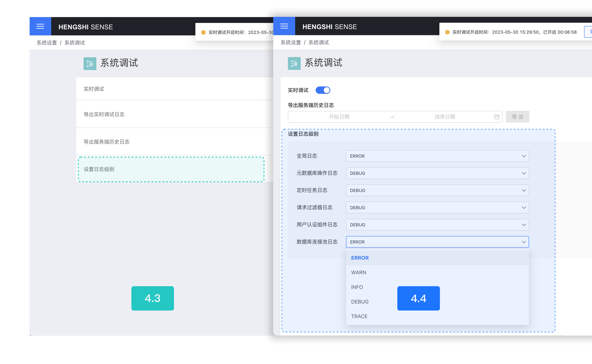Click the 系统调试 page title in 4.4 window
The image size is (592, 364).
pos(323,63)
